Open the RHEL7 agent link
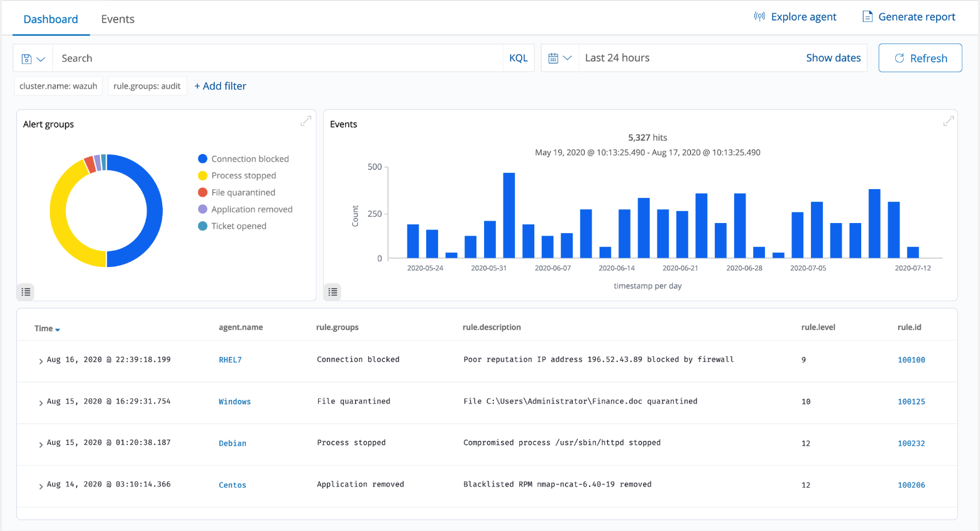The height and width of the screenshot is (531, 980). point(230,360)
